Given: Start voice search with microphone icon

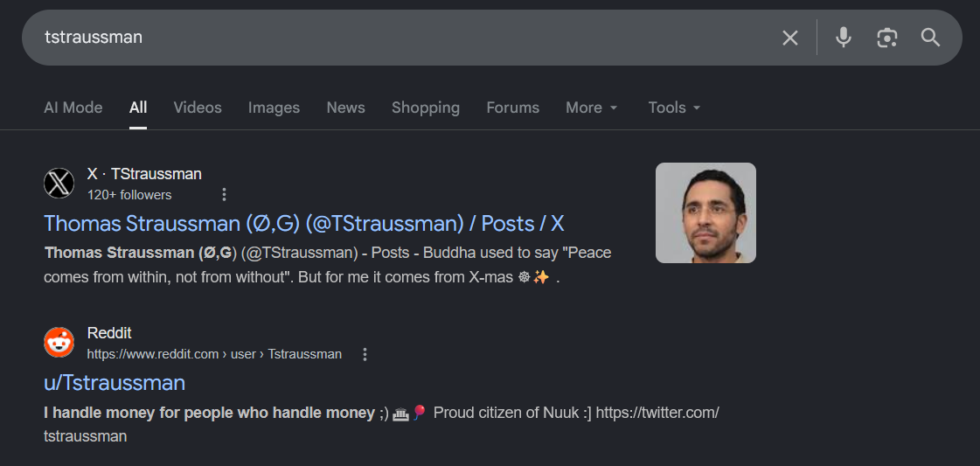Looking at the screenshot, I should pos(843,38).
